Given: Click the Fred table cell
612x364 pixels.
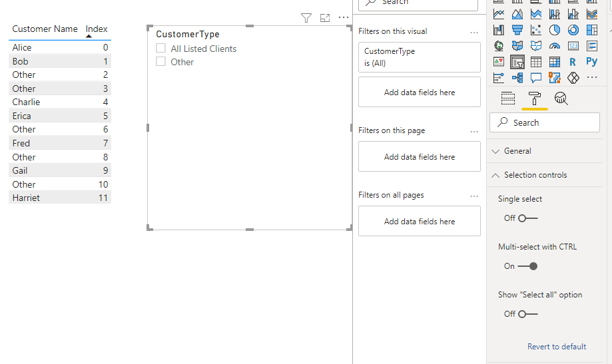Looking at the screenshot, I should (x=21, y=143).
